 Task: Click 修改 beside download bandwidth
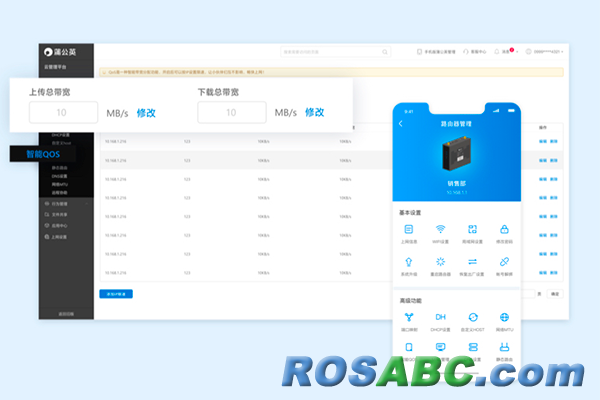(x=315, y=112)
